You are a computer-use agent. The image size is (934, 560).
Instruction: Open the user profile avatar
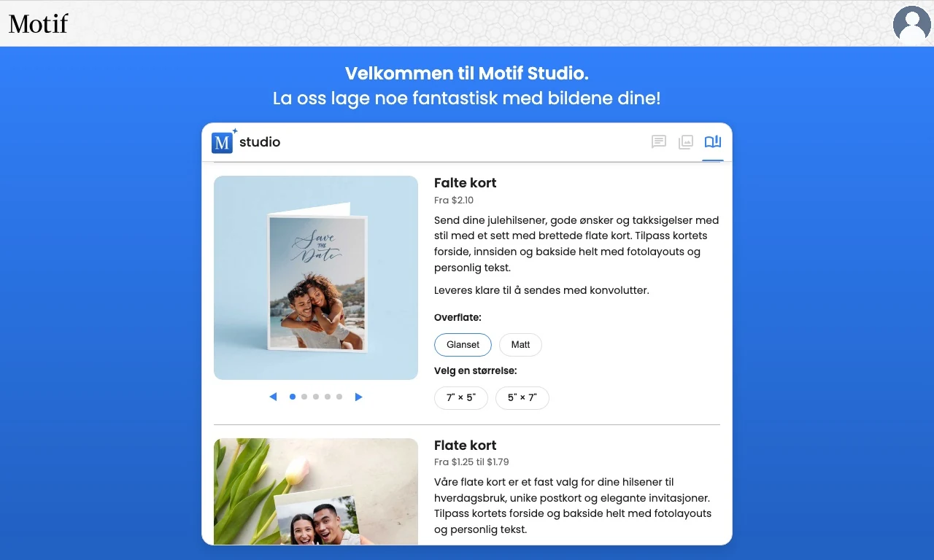click(912, 24)
